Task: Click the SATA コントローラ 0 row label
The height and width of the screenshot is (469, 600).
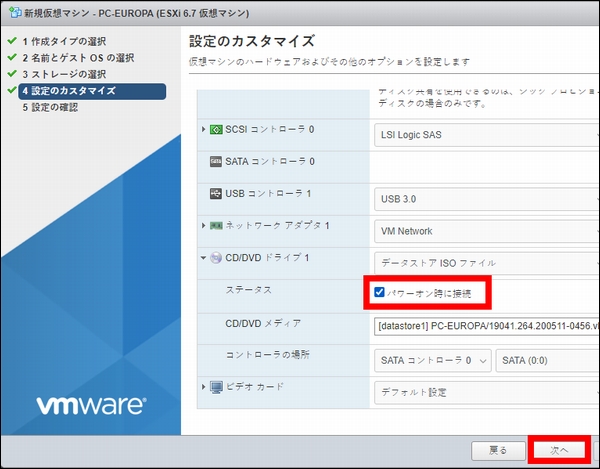Action: [x=270, y=161]
